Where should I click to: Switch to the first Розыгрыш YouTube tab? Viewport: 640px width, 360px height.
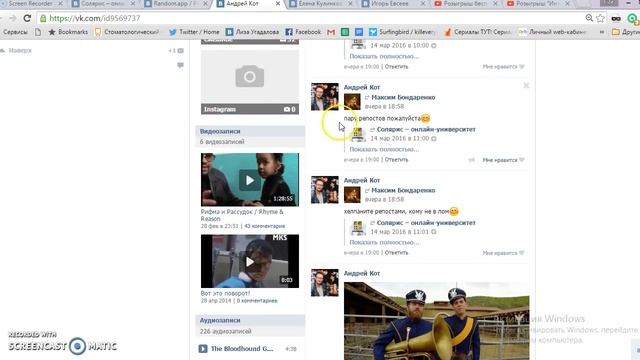click(465, 4)
